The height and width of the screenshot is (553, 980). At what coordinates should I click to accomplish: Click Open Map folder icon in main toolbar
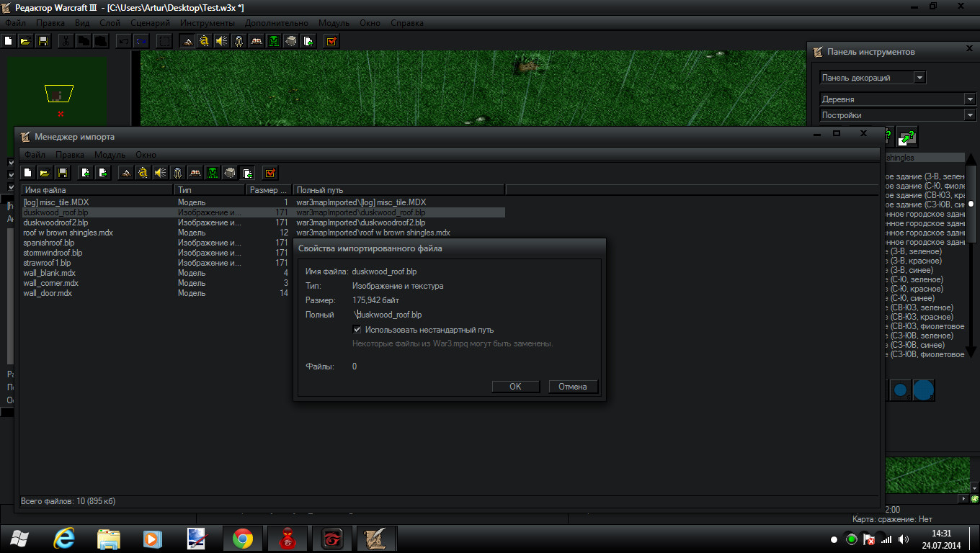26,41
